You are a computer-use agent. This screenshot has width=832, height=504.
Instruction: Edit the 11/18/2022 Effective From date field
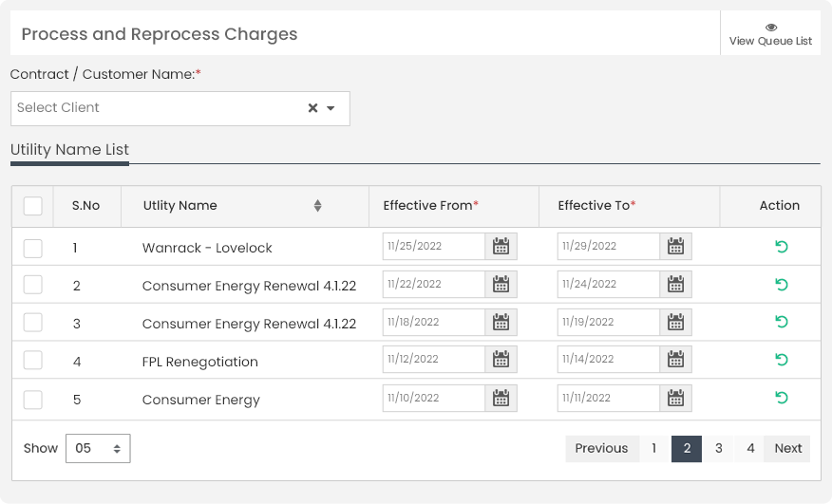pyautogui.click(x=433, y=322)
